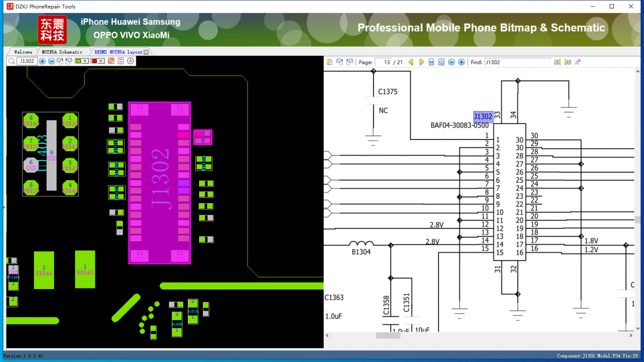
Task: Zoom out on the layout view
Action: pos(52,61)
